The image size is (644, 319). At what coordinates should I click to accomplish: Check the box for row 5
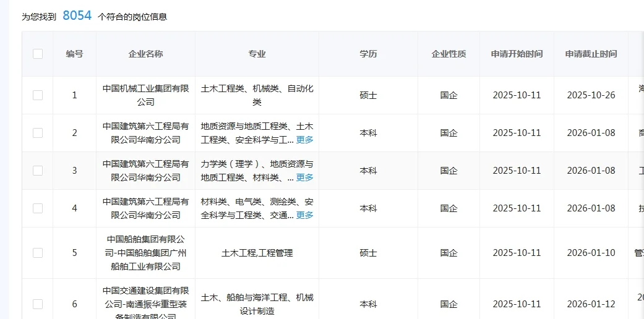tap(38, 253)
